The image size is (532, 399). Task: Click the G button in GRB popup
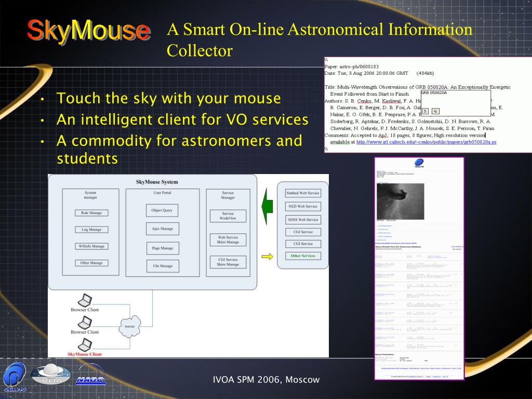[x=436, y=111]
